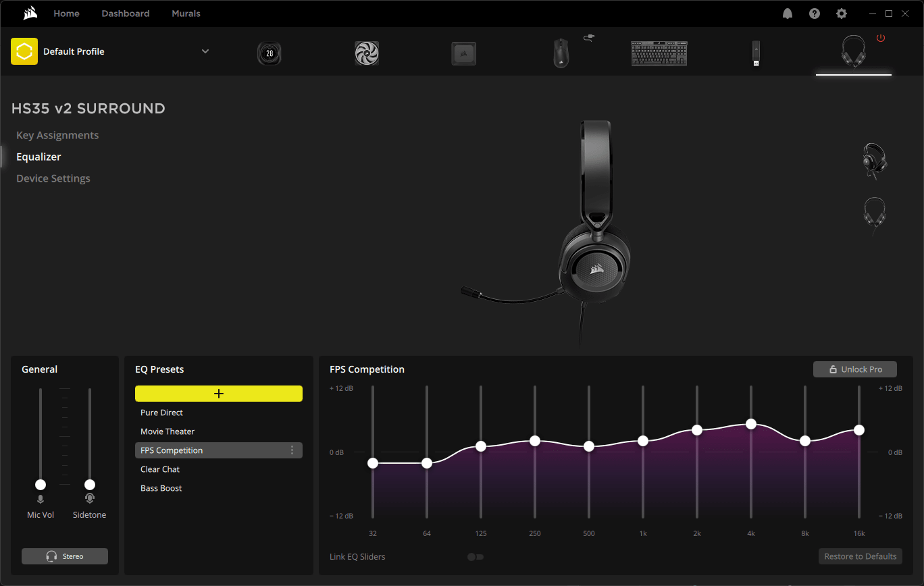Screen dimensions: 924x586
Task: Open Device Settings section
Action: pos(53,178)
